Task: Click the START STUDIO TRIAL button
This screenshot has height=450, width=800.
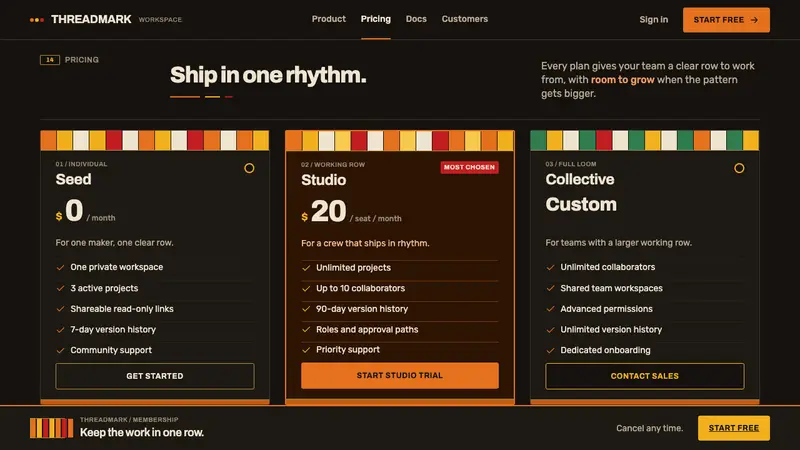Action: click(x=399, y=376)
